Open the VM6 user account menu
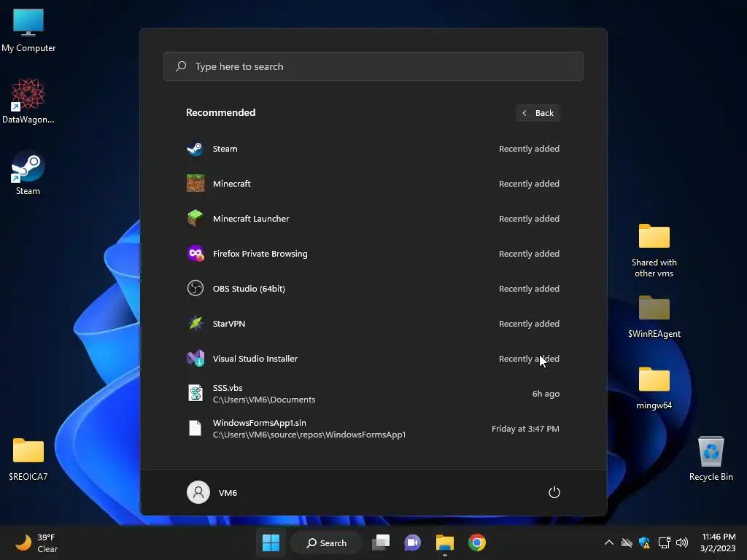This screenshot has height=560, width=747. pyautogui.click(x=212, y=492)
